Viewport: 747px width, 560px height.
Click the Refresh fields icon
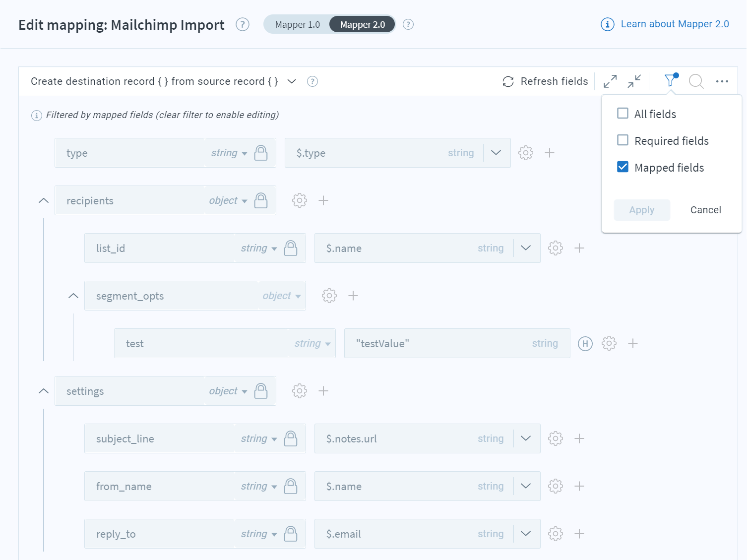(508, 81)
